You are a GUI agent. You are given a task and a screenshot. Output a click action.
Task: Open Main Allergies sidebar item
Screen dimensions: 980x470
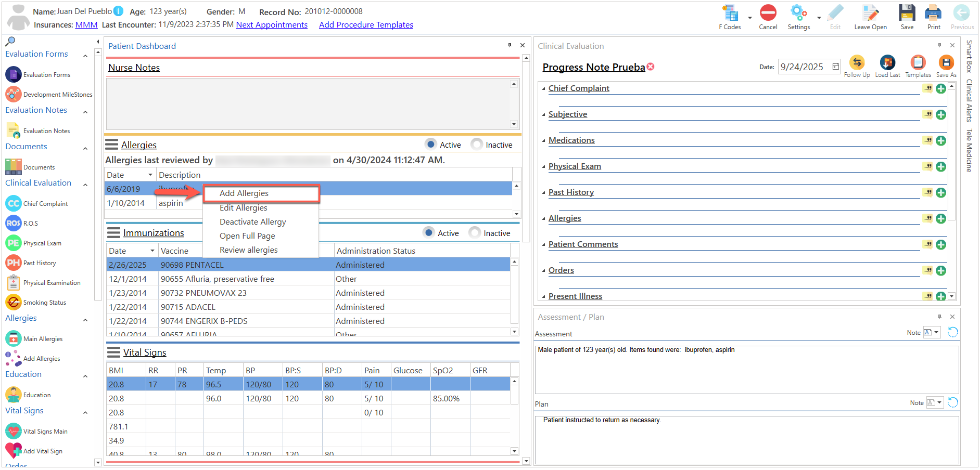[34, 338]
